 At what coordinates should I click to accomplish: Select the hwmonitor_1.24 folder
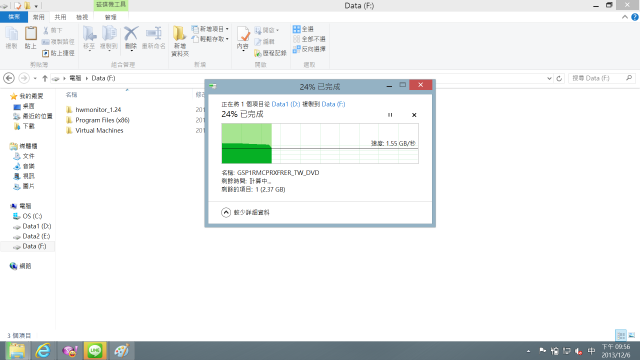pyautogui.click(x=93, y=109)
